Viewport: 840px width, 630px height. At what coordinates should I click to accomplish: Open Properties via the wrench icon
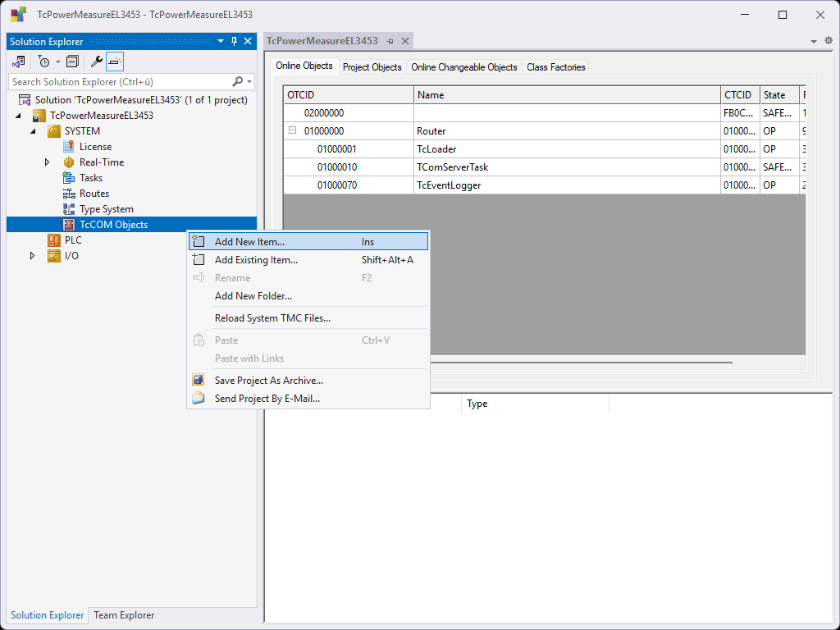[x=96, y=62]
